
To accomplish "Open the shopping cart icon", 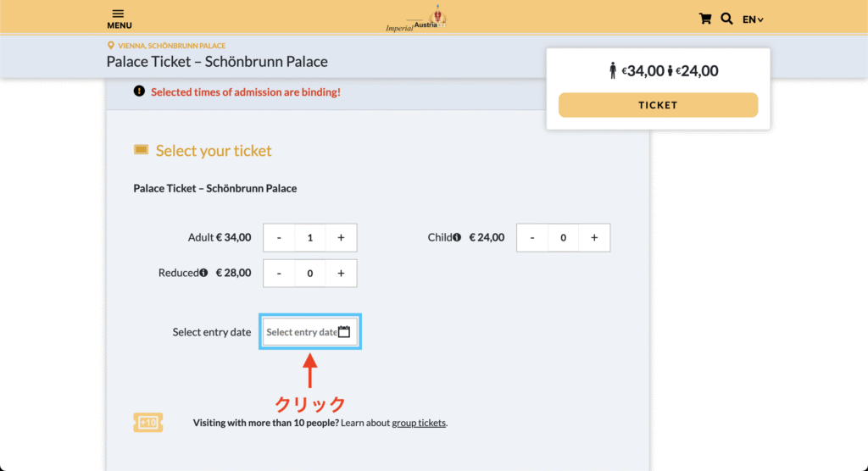I will [704, 19].
